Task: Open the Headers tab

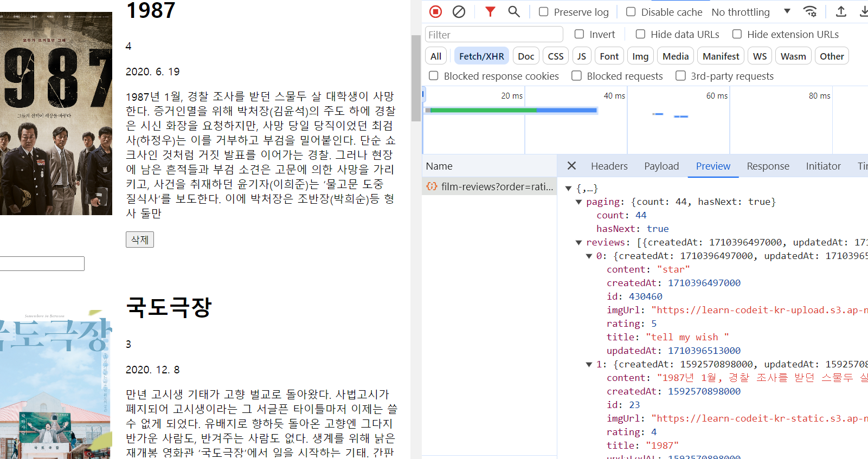Action: click(609, 166)
